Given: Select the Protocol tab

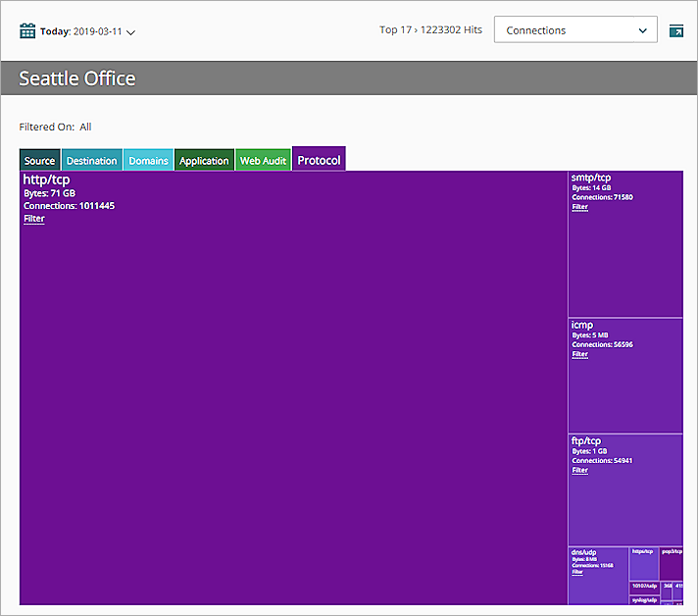Looking at the screenshot, I should (x=319, y=160).
